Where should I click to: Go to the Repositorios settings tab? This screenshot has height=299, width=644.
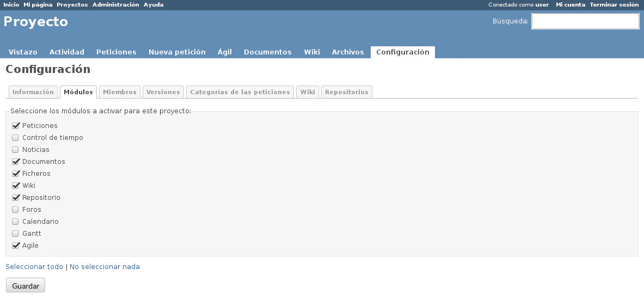tap(346, 92)
